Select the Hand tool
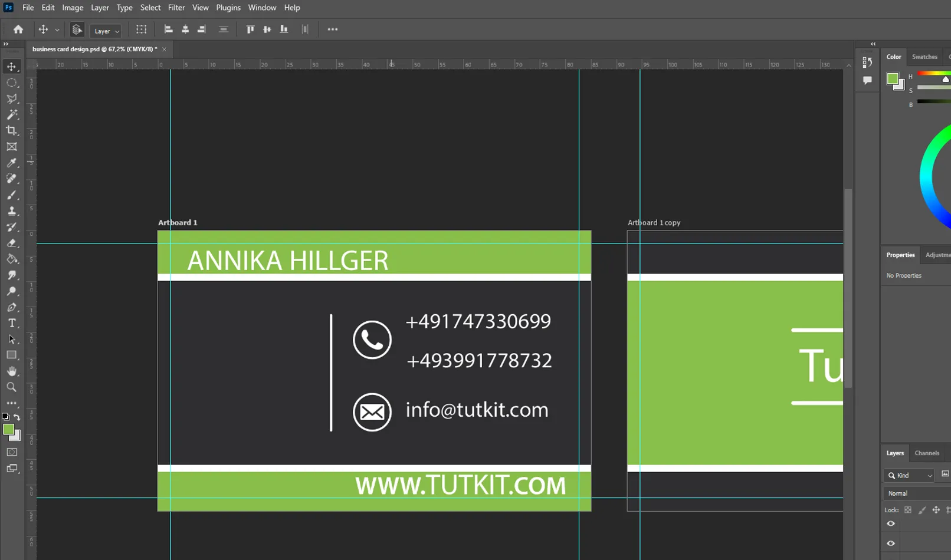 tap(12, 371)
